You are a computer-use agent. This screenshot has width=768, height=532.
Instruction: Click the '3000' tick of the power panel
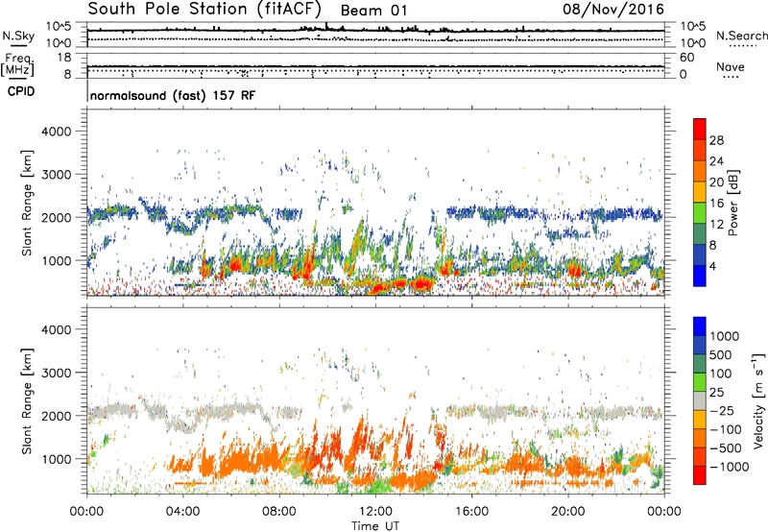56,175
